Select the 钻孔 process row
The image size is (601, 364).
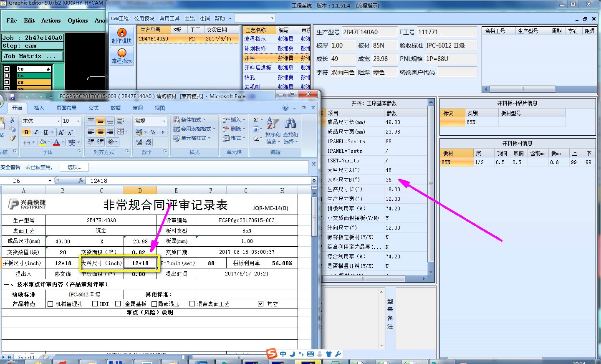(x=277, y=77)
